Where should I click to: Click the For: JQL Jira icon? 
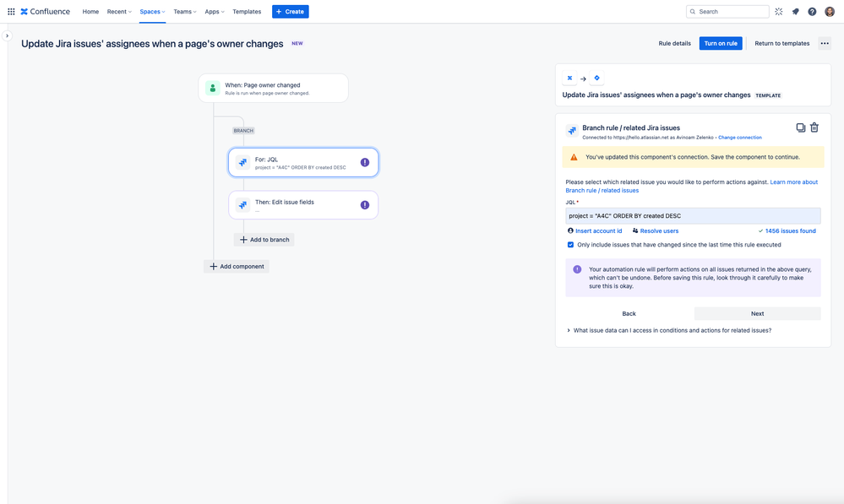tap(242, 162)
